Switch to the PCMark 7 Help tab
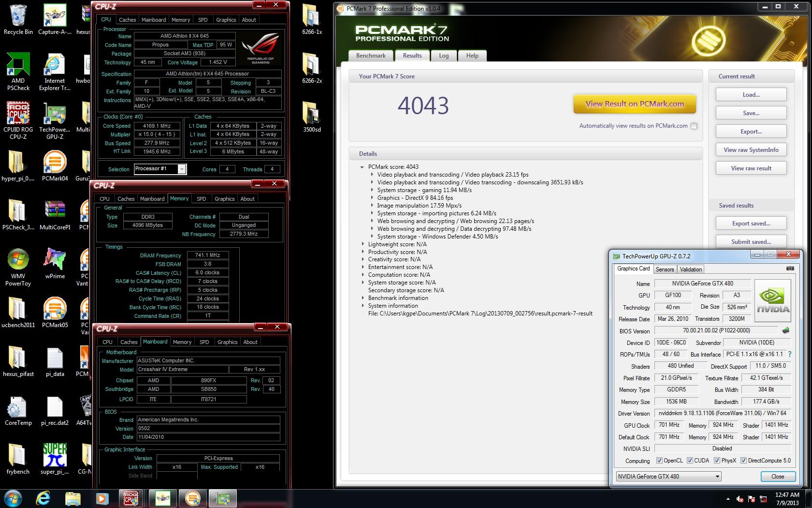812x508 pixels. [472, 56]
